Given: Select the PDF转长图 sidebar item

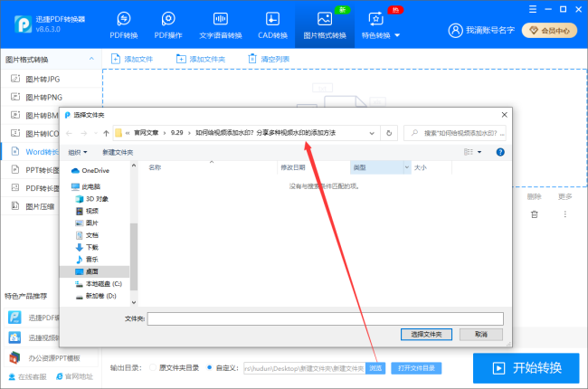Looking at the screenshot, I should coord(31,188).
